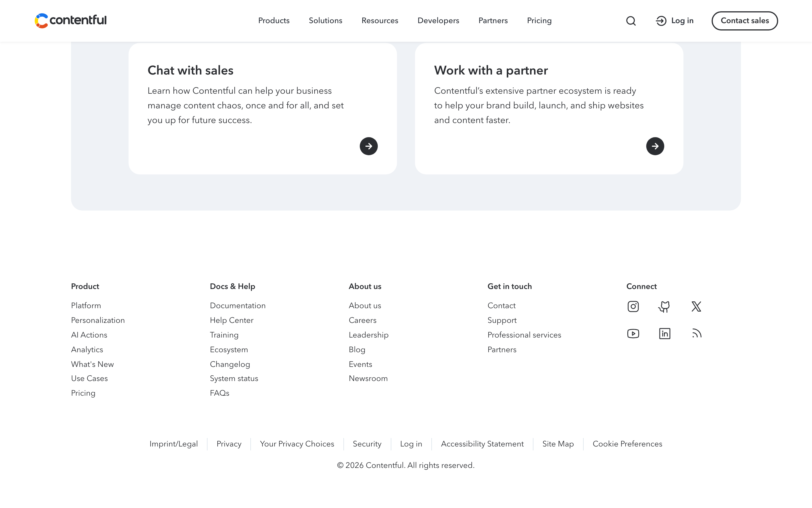Viewport: 812px width, 508px height.
Task: Open the Newsroom link
Action: [368, 379]
